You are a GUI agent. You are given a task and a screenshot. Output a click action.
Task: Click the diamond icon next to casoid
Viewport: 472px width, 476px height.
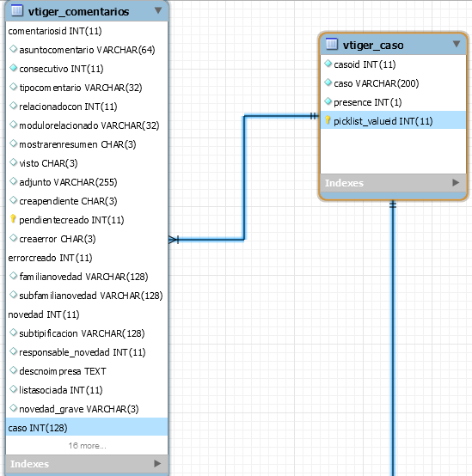(328, 64)
